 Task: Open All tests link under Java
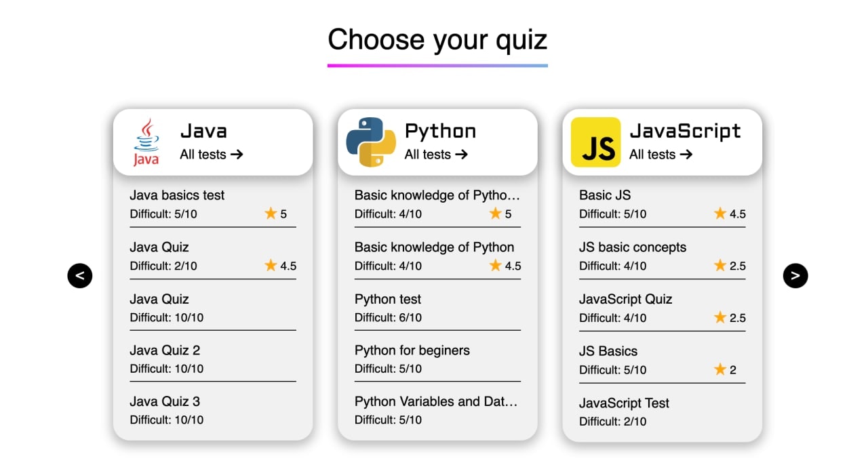[212, 155]
